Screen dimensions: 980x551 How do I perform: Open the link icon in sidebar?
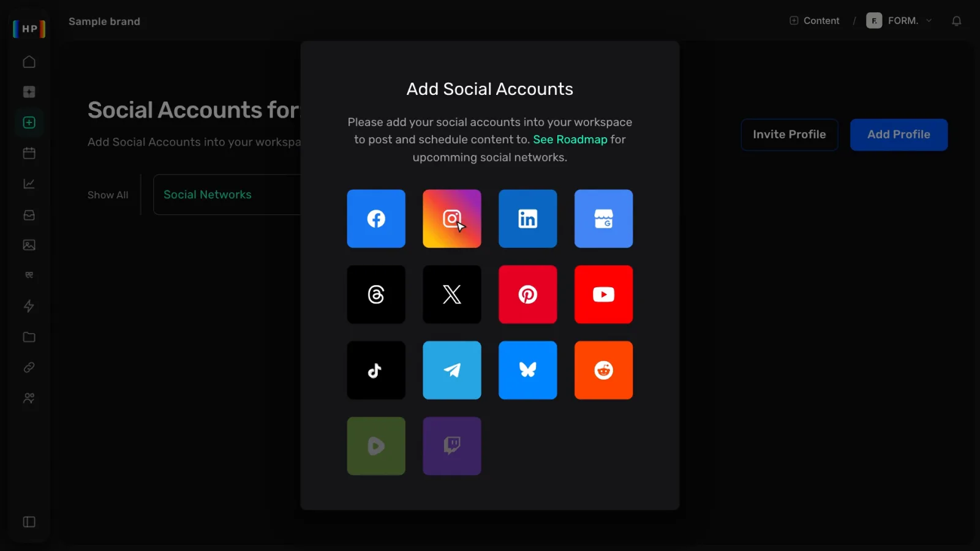(29, 367)
